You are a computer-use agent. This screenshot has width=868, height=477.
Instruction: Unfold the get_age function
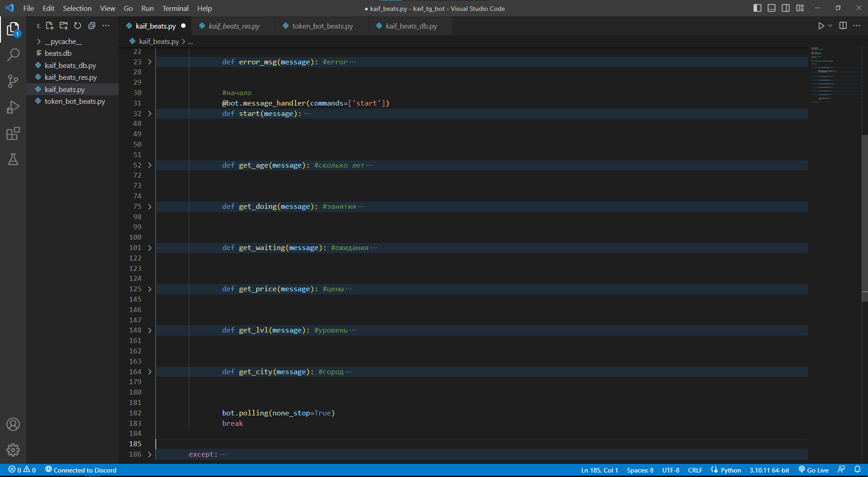(x=149, y=165)
